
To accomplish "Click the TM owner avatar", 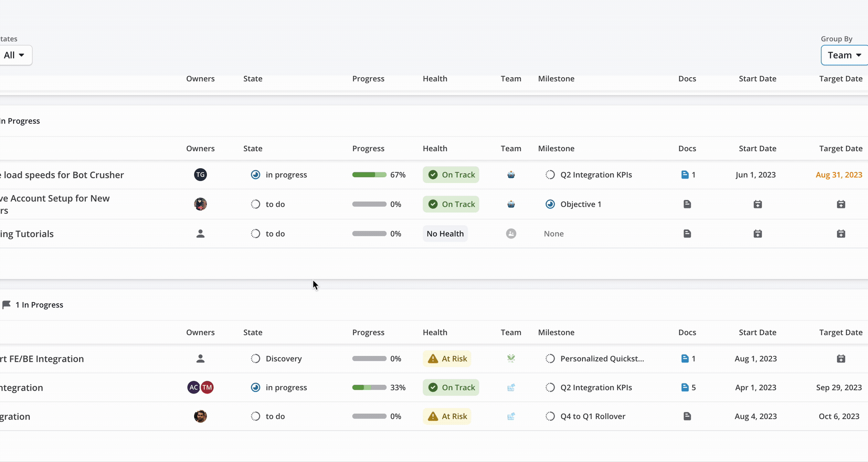I will tap(207, 388).
